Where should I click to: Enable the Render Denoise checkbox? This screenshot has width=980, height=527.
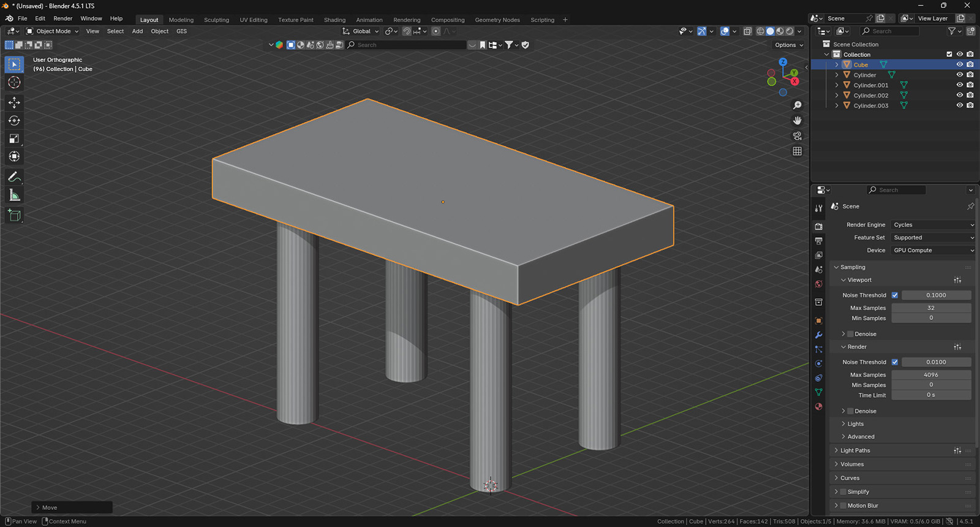click(850, 411)
